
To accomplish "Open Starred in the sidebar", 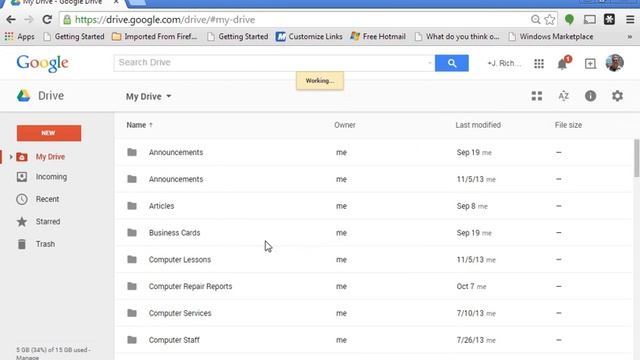I will 48,222.
